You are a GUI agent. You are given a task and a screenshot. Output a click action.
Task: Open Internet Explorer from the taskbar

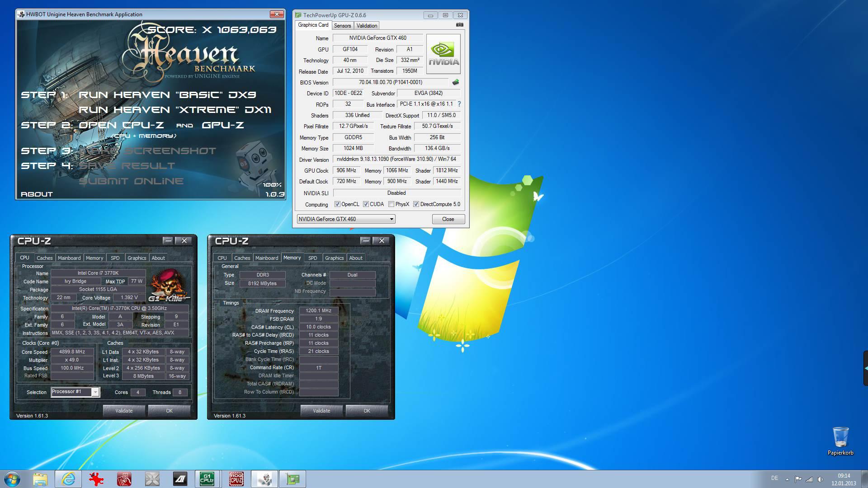pos(68,479)
